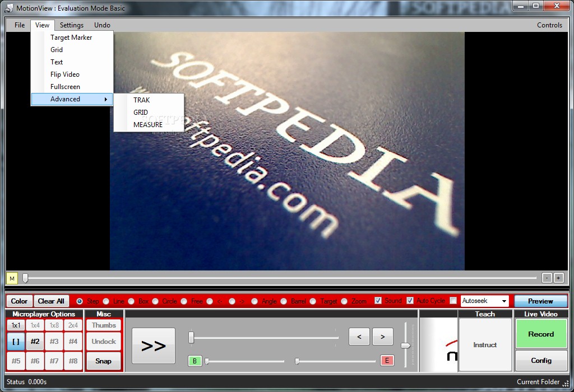The height and width of the screenshot is (392, 574).
Task: Click the Preview button
Action: click(x=541, y=301)
